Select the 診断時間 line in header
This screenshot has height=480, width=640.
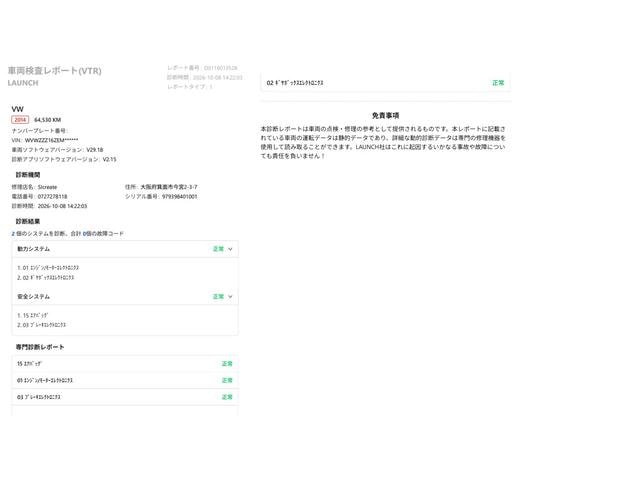[204, 77]
